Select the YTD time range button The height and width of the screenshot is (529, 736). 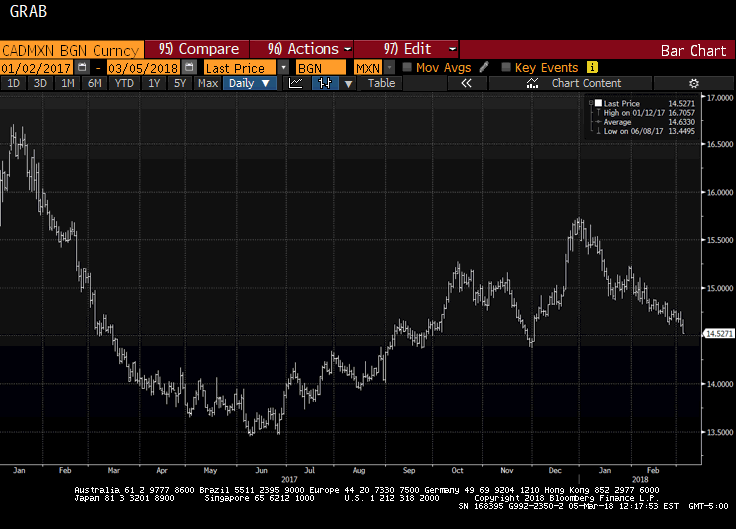[124, 84]
